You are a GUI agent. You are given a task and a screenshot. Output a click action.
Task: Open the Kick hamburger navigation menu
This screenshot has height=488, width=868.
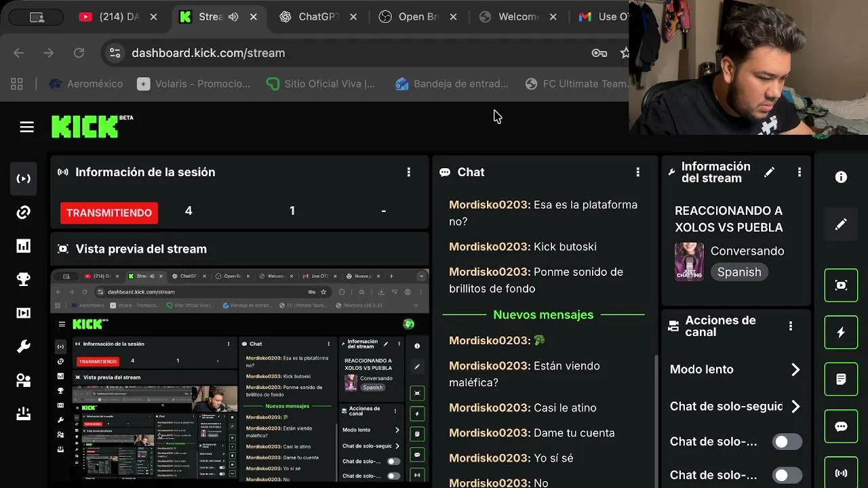tap(26, 127)
